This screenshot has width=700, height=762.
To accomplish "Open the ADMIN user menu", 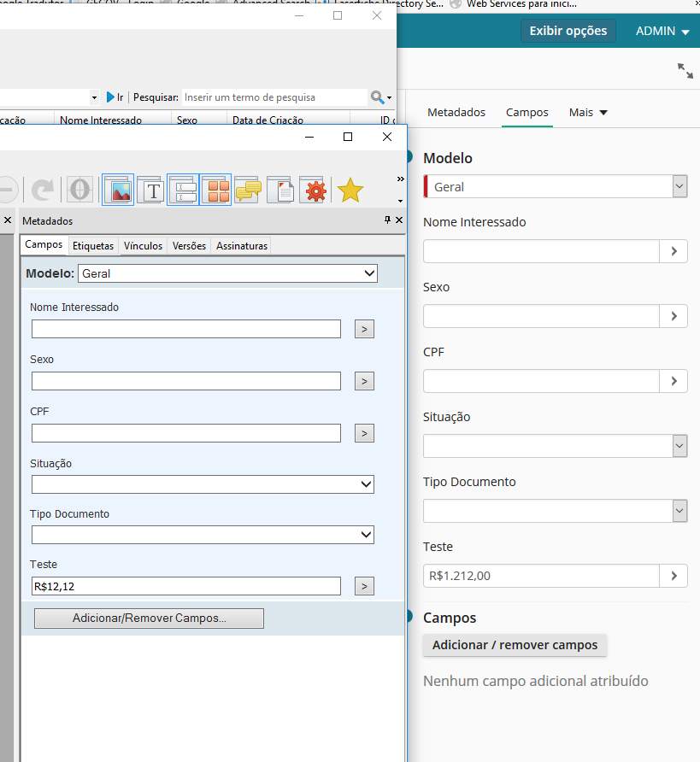I will [x=662, y=32].
